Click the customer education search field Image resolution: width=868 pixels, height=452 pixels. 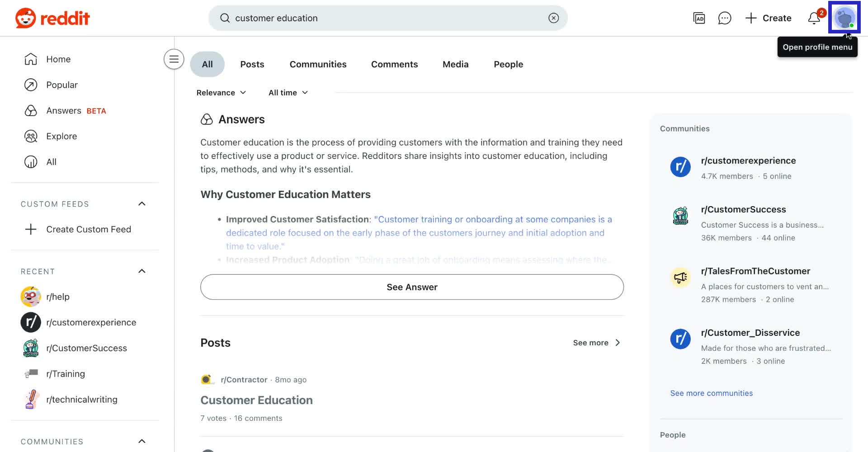(384, 18)
